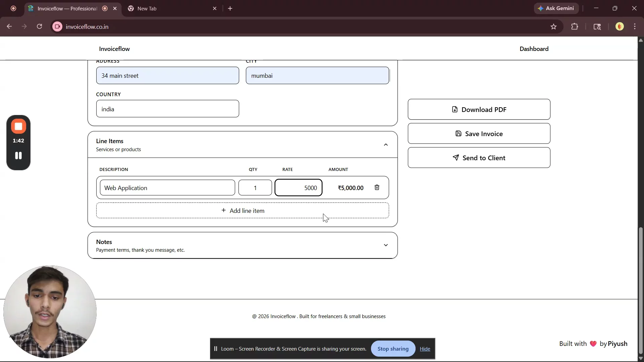Go forward in browser history
The image size is (644, 362).
click(24, 26)
